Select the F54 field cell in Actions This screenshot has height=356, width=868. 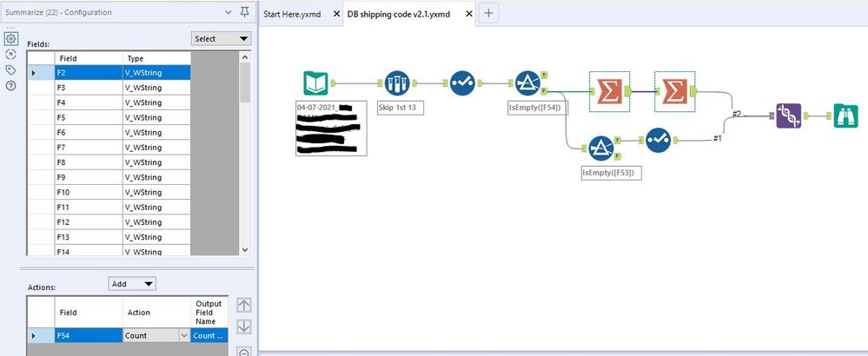coord(89,335)
